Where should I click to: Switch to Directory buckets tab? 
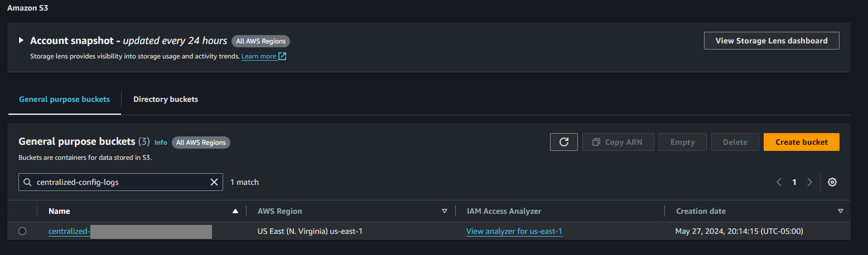coord(166,99)
